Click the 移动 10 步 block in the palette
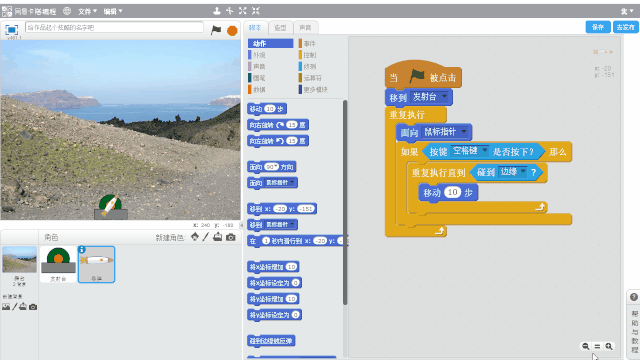 pyautogui.click(x=267, y=109)
